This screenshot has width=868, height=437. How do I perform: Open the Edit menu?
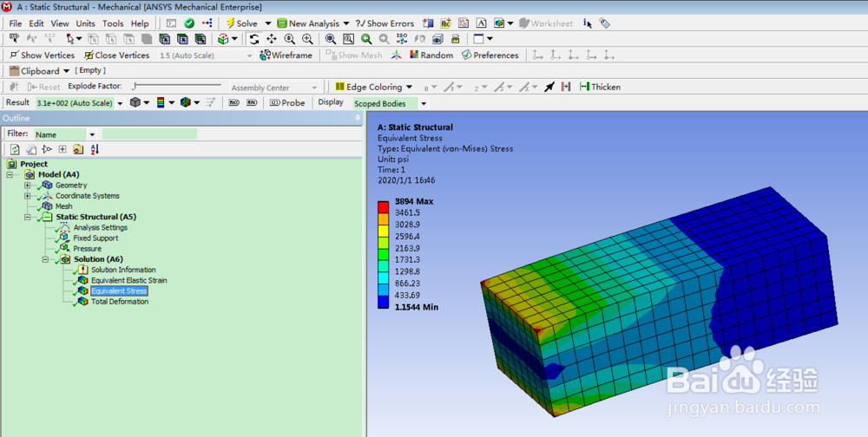point(36,23)
